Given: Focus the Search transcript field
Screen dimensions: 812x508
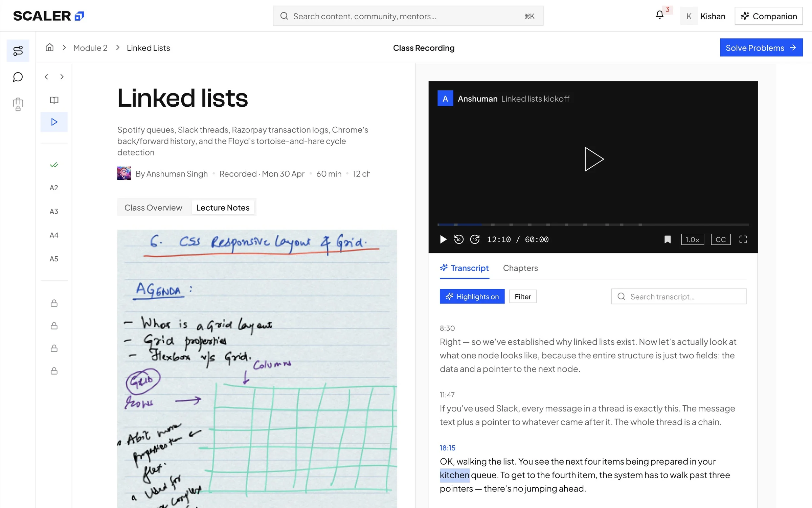Looking at the screenshot, I should tap(679, 296).
